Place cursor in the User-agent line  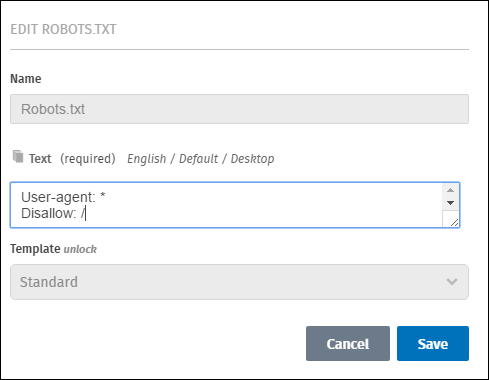coord(63,197)
